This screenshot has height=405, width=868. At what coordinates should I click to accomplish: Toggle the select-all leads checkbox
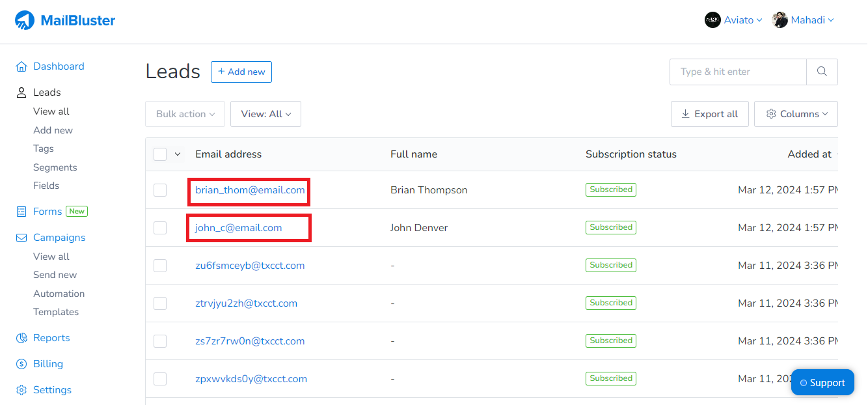coord(160,154)
